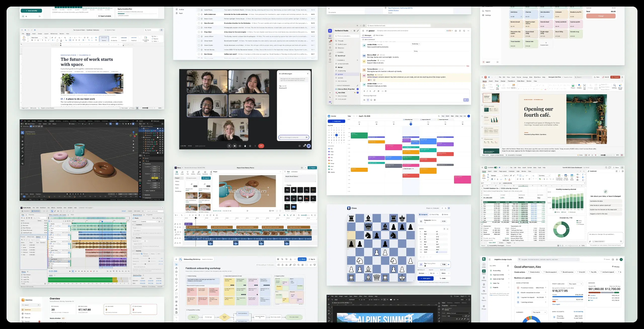Mute microphone in the video call
Screen dimensions: 644x329
229,146
